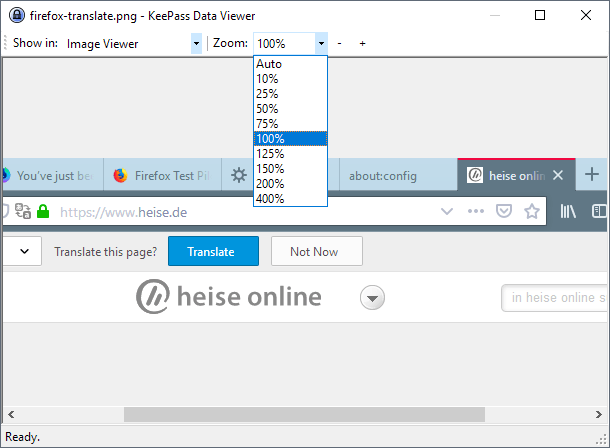Image resolution: width=610 pixels, height=448 pixels.
Task: Click the Library bookshelf icon
Action: (x=568, y=211)
